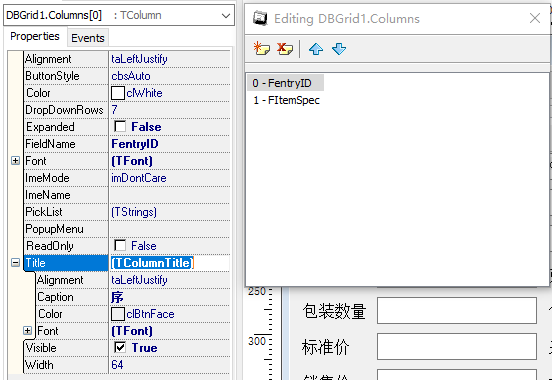Select the Caption property name
Viewport: 552px width, 380px height.
click(x=55, y=297)
